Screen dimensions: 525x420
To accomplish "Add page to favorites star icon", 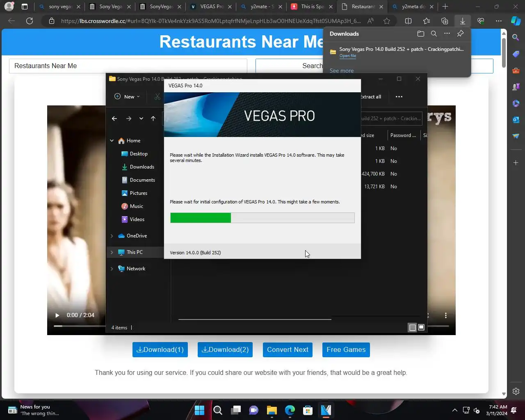I will point(387,21).
